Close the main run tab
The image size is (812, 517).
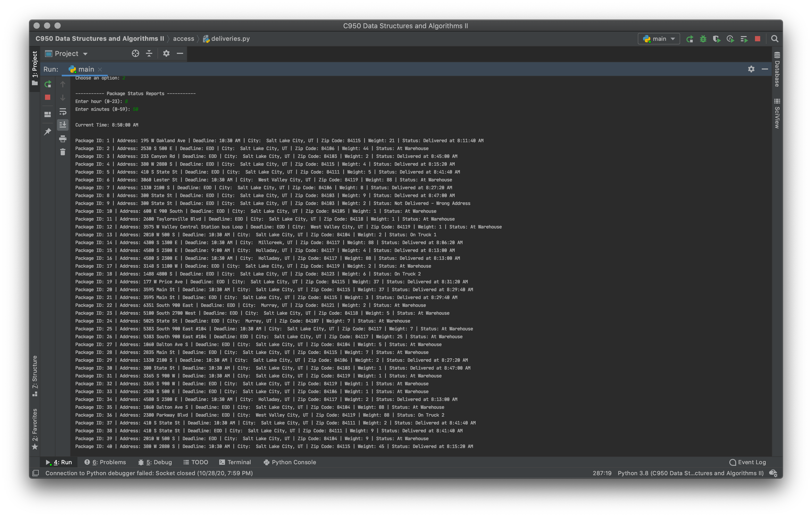coord(100,70)
